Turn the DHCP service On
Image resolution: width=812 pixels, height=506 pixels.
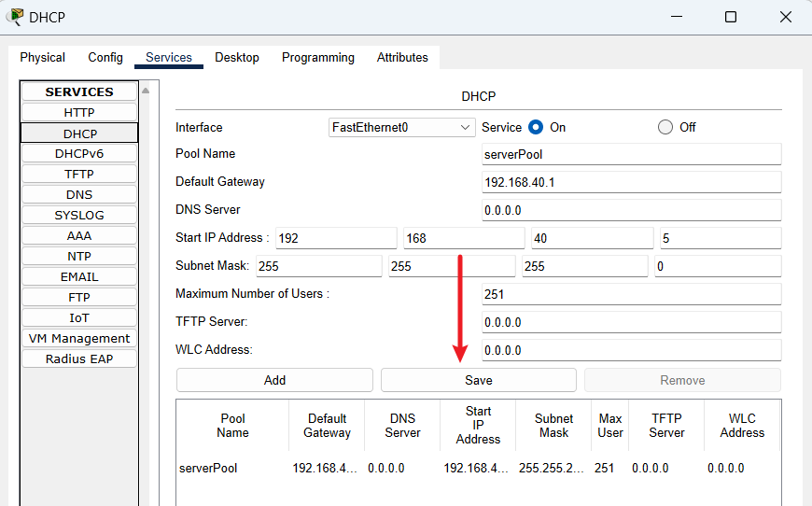click(536, 127)
